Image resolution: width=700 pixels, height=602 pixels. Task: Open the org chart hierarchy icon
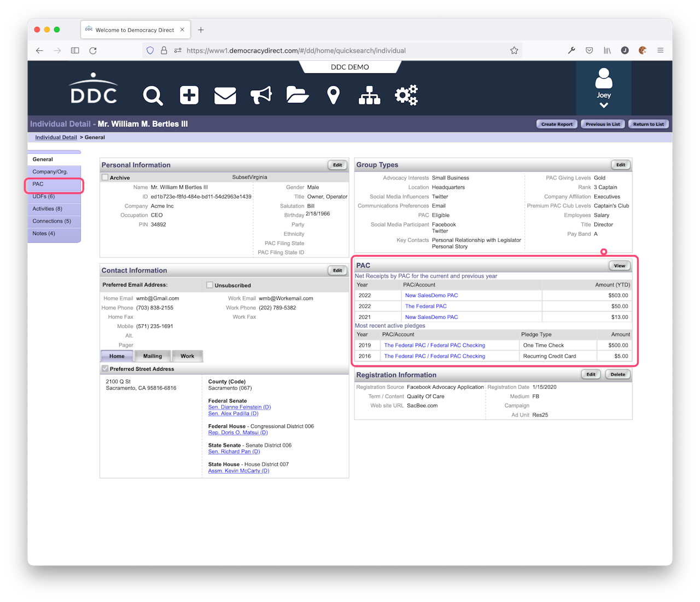tap(369, 96)
